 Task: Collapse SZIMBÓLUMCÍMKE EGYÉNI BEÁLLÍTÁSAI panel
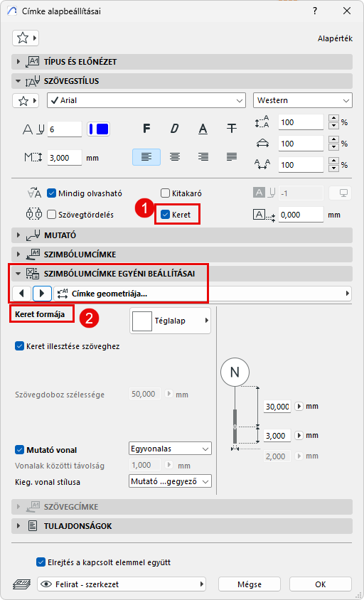(182, 274)
